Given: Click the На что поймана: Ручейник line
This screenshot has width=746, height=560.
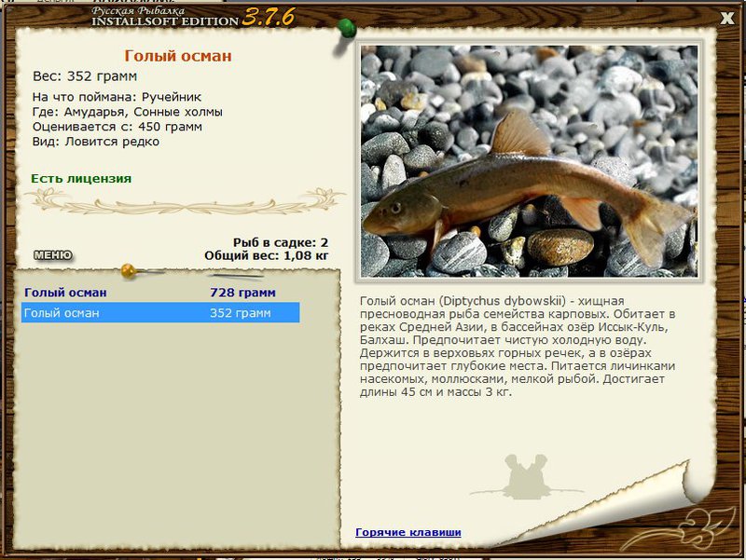Looking at the screenshot, I should [117, 97].
